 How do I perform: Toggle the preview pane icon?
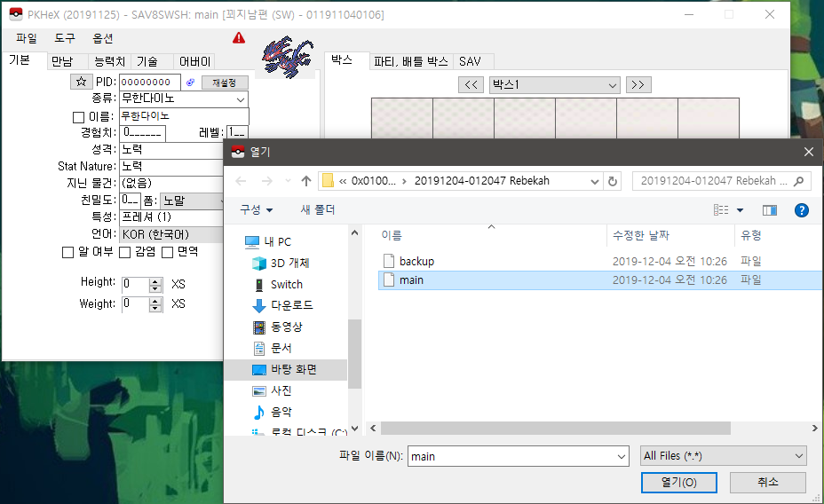point(770,210)
